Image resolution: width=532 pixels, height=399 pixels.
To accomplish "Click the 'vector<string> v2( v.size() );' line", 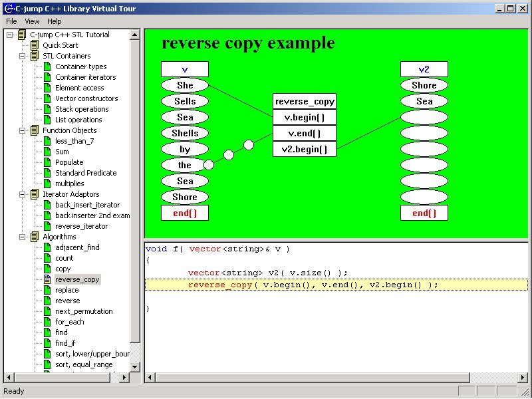I will pos(268,273).
